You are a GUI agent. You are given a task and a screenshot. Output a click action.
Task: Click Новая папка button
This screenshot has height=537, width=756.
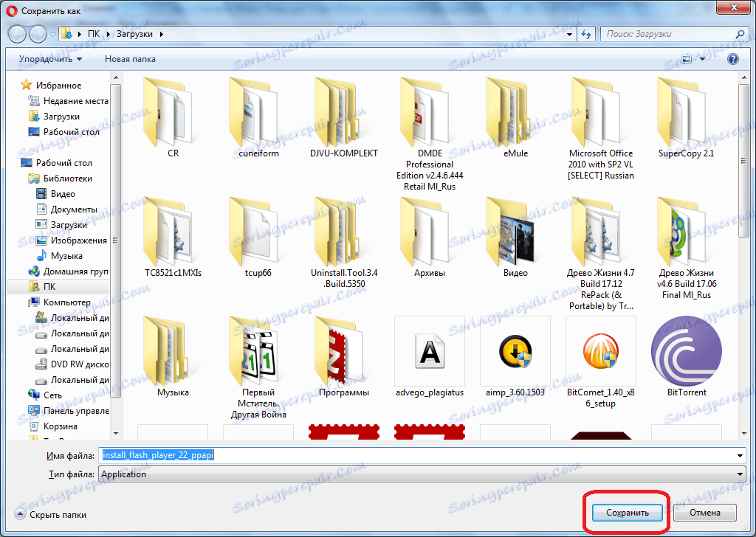click(x=130, y=59)
